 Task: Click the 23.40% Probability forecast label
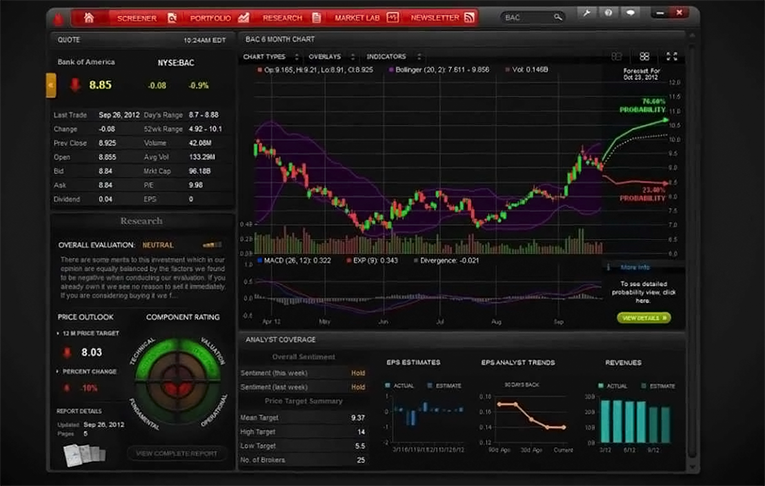(x=643, y=194)
